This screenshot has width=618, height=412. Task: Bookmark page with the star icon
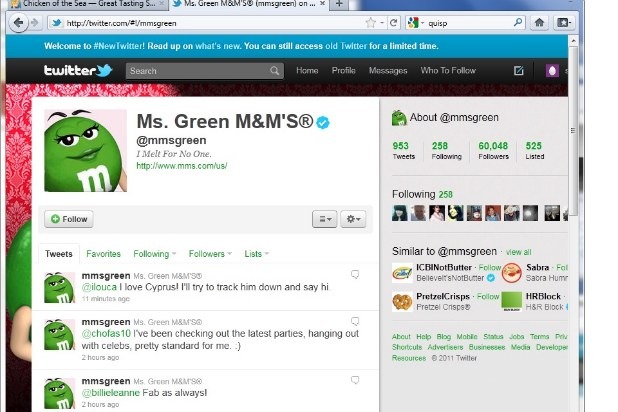coord(370,22)
